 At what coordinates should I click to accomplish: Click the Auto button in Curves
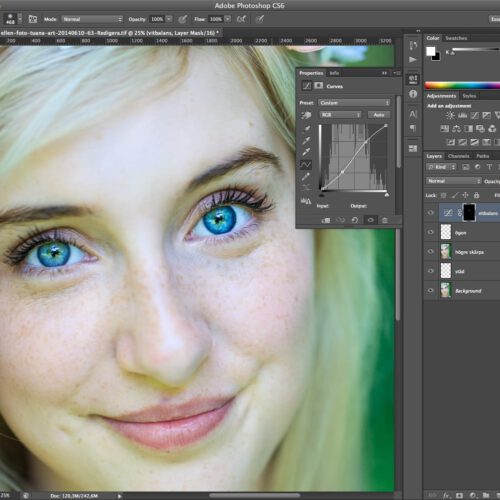379,115
